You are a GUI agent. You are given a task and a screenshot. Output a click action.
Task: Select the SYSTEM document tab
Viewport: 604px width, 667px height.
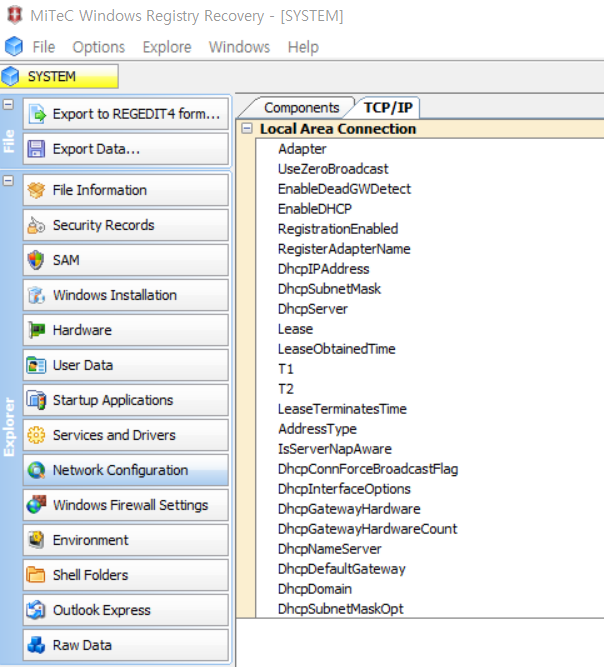coord(60,77)
